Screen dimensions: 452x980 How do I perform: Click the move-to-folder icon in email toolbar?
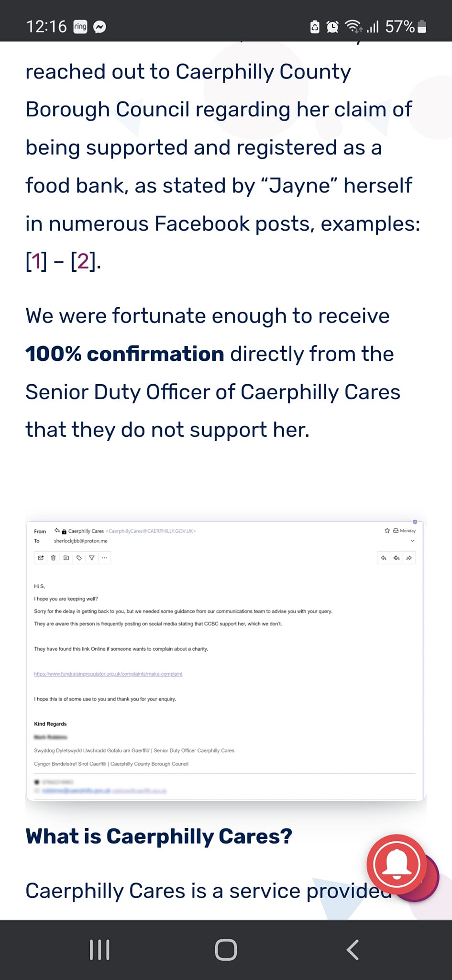pyautogui.click(x=66, y=558)
